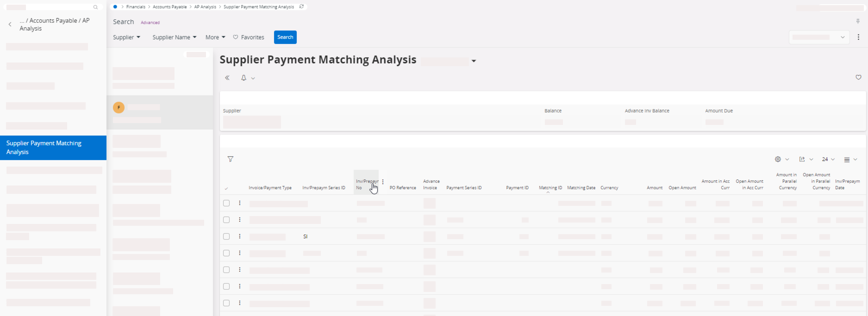The height and width of the screenshot is (316, 868).
Task: Pin the search panel with pin icon
Action: pos(858,21)
